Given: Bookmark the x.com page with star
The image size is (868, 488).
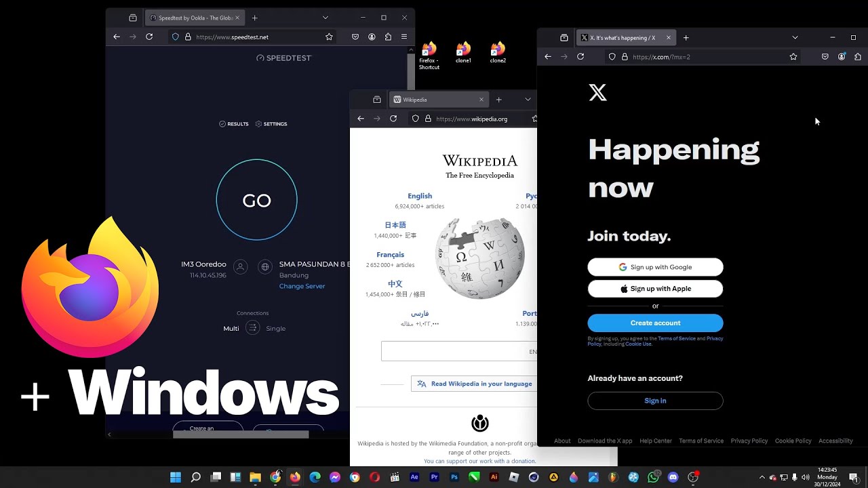Looking at the screenshot, I should 793,57.
